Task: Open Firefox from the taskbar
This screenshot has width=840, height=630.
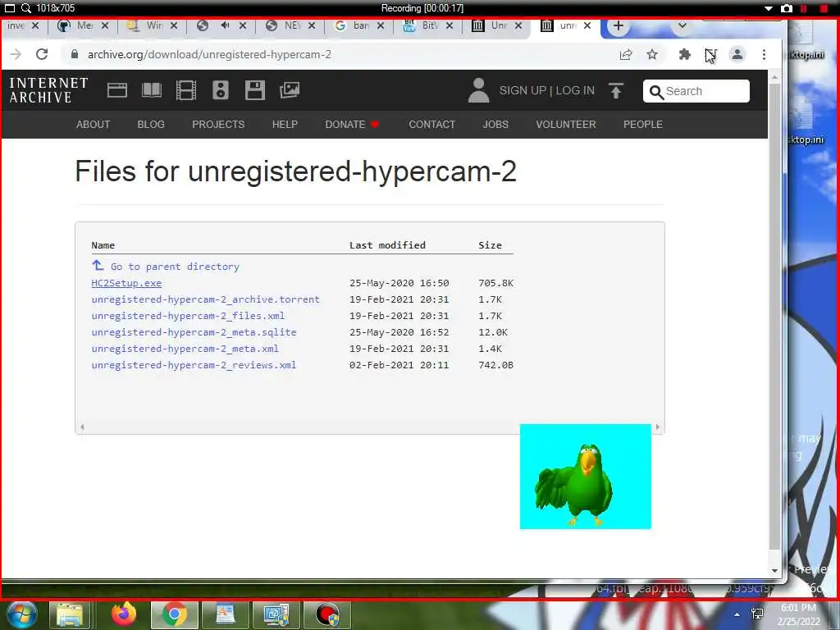Action: click(125, 614)
